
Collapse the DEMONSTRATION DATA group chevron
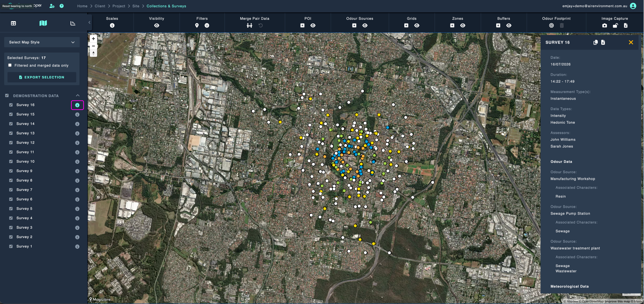pos(78,96)
